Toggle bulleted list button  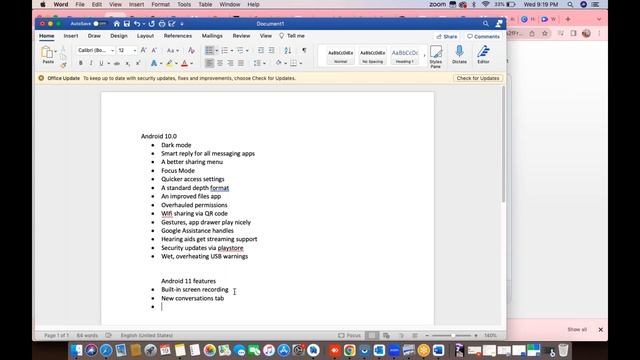[209, 50]
